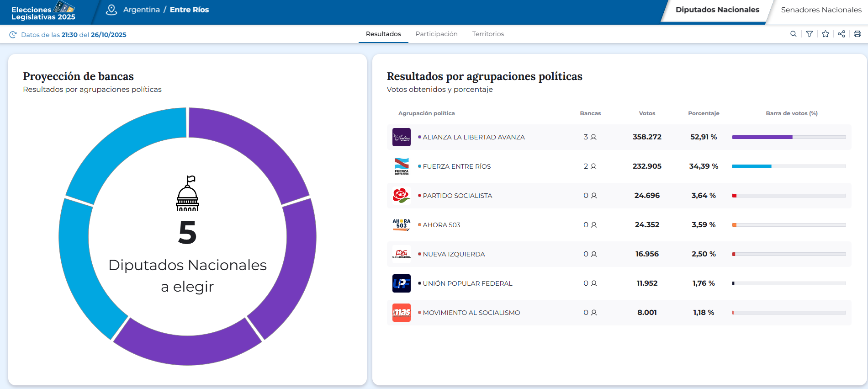Open the Territorios tab
This screenshot has width=868, height=389.
pyautogui.click(x=488, y=34)
